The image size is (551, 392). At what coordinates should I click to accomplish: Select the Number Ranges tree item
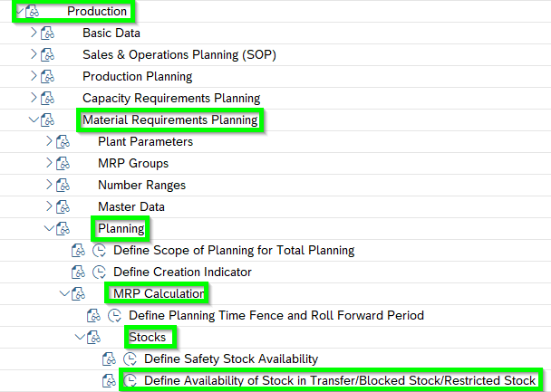click(x=141, y=185)
